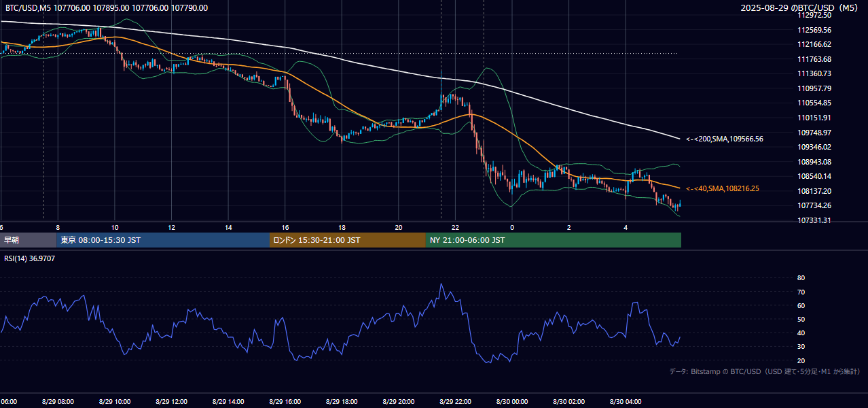Click hour tick 8 under the price chart
This screenshot has width=868, height=408.
pyautogui.click(x=58, y=227)
